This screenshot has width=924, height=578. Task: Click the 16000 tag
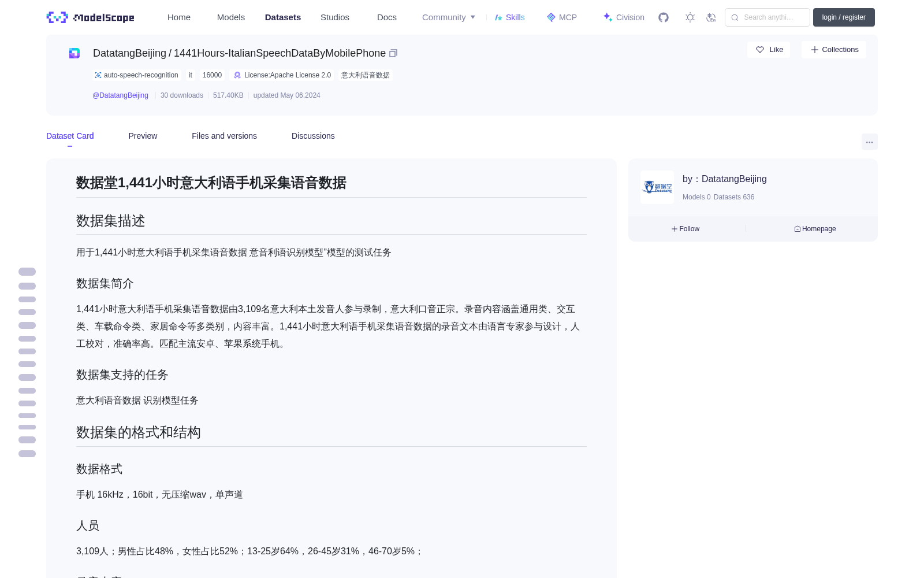click(x=212, y=75)
